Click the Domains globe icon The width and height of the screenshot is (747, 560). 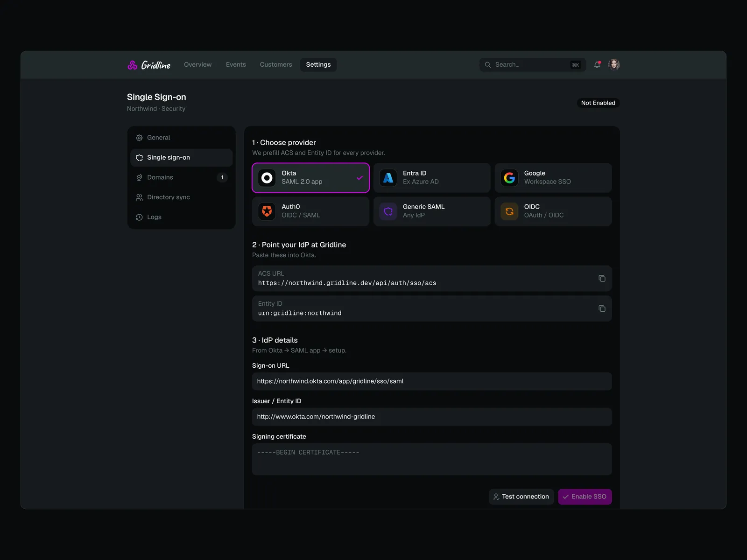click(139, 177)
